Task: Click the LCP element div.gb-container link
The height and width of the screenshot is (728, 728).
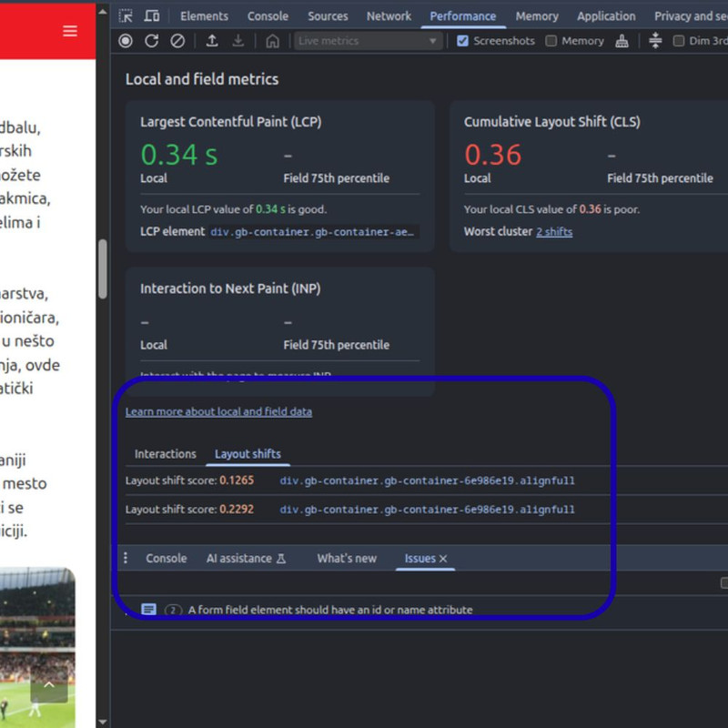Action: click(x=313, y=232)
